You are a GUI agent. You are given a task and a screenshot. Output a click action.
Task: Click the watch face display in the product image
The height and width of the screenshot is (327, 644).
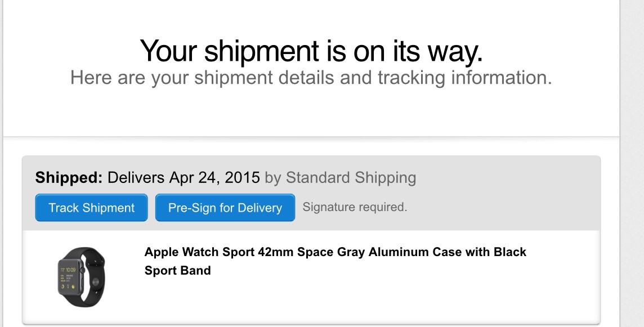point(69,277)
